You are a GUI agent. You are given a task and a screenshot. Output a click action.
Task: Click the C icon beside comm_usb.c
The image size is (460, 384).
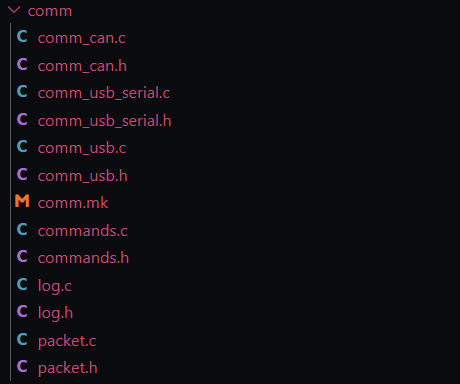coord(22,146)
